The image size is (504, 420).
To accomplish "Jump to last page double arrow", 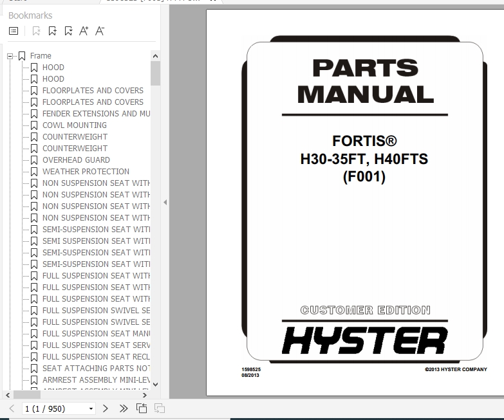I will click(124, 408).
